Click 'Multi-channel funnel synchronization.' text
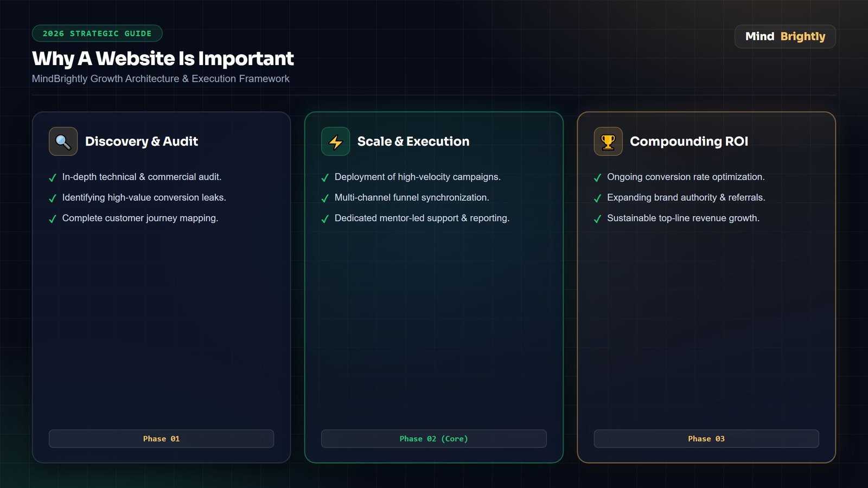 [412, 197]
